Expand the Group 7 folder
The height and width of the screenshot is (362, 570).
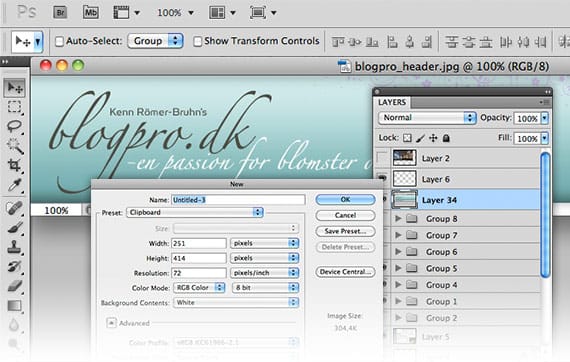[x=398, y=235]
